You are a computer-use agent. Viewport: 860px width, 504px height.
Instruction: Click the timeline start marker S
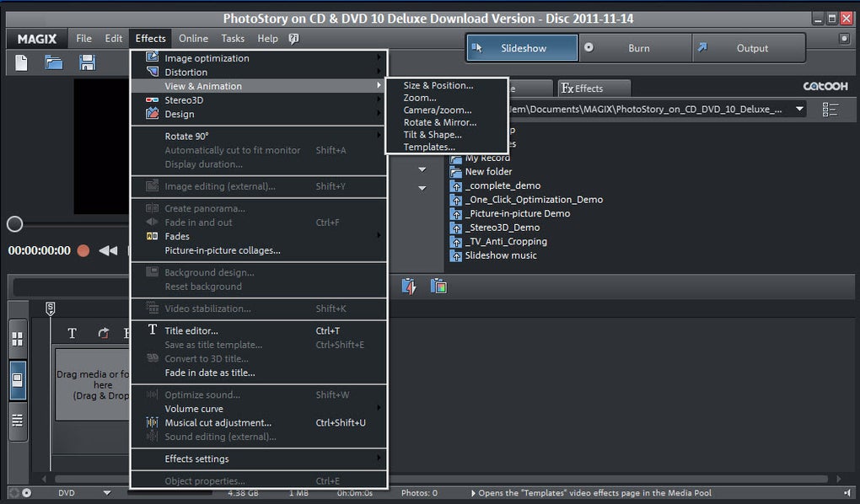coord(51,308)
